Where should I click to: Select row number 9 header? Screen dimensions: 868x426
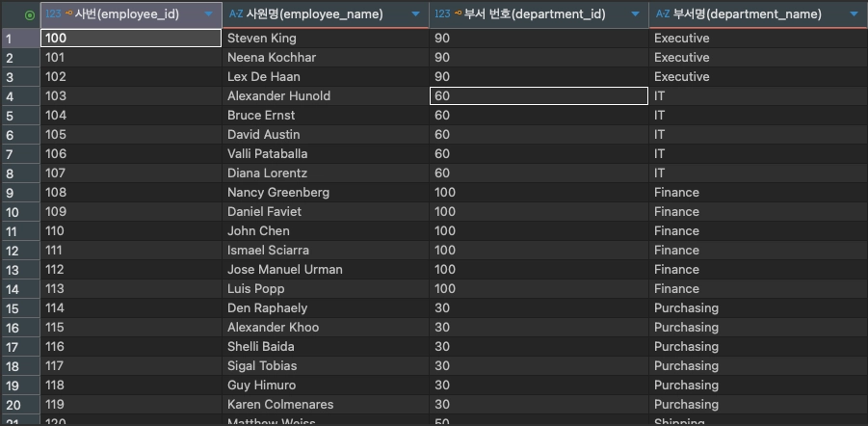tap(21, 193)
